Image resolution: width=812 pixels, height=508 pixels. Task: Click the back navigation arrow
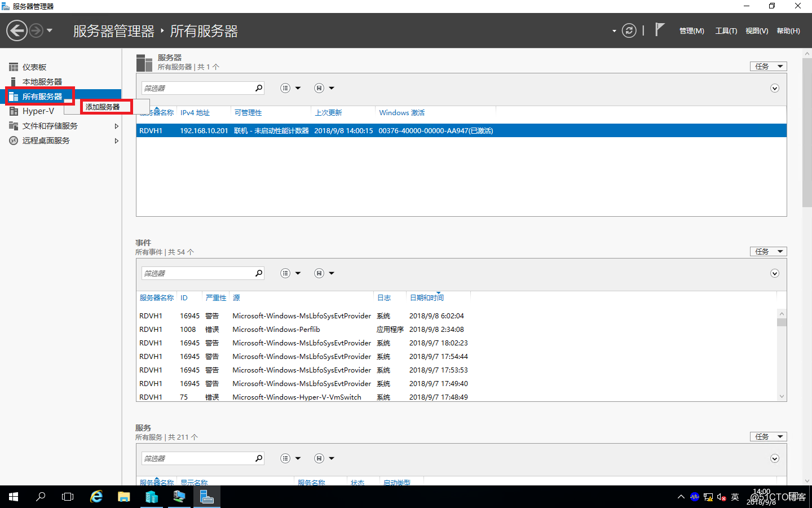click(x=17, y=30)
